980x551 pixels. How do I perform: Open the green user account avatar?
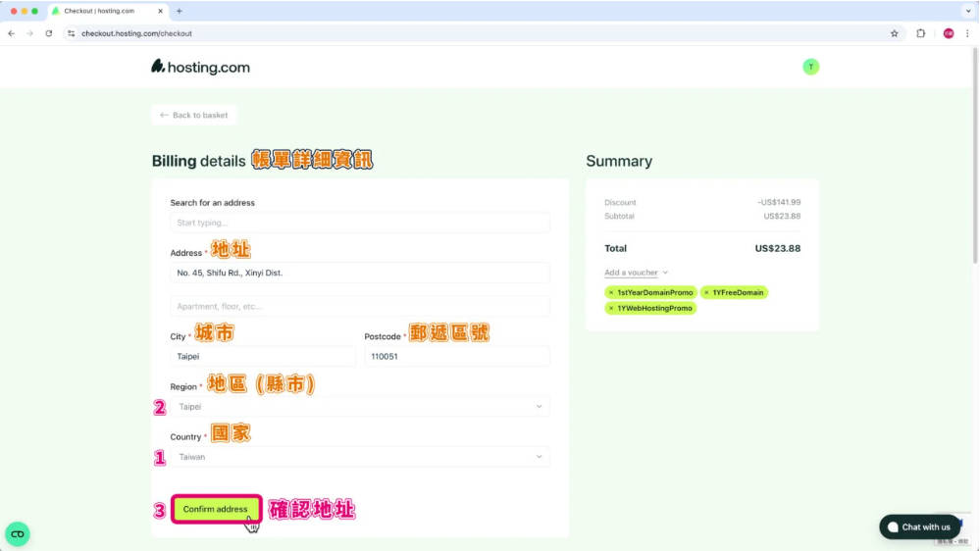pyautogui.click(x=810, y=67)
